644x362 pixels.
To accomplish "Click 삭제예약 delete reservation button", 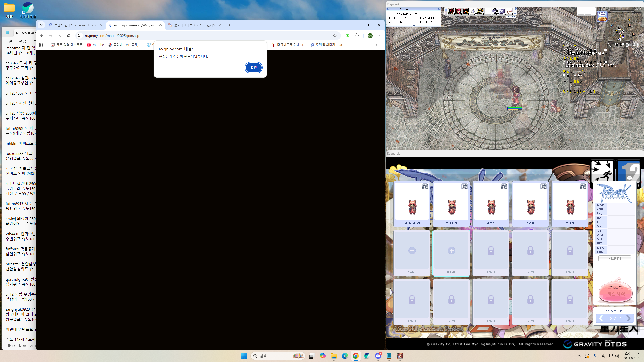I will tap(615, 258).
